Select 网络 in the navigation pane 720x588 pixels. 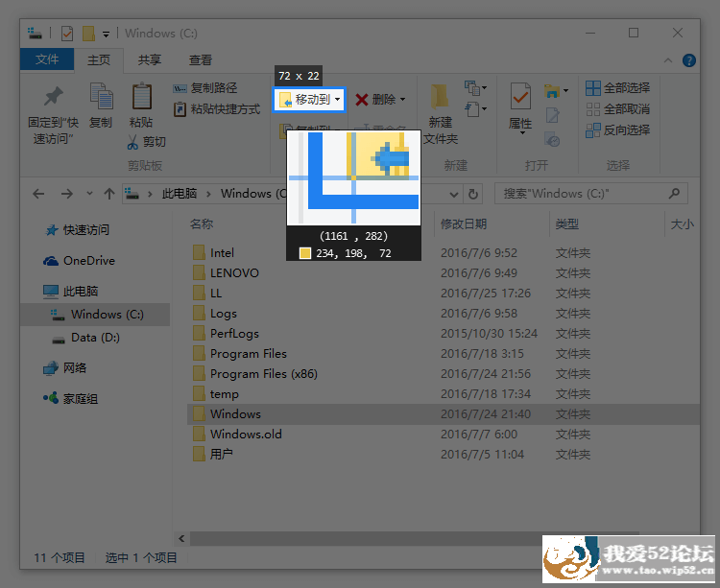click(x=65, y=367)
